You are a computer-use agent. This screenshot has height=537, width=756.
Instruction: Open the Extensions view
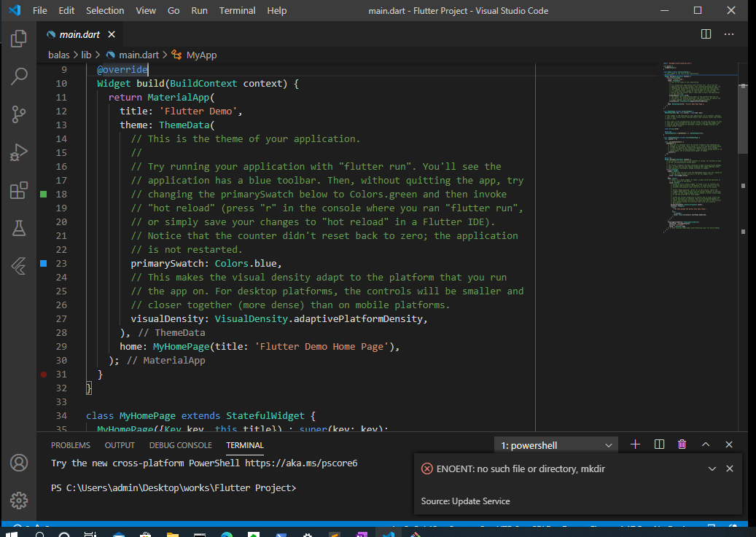click(x=19, y=190)
